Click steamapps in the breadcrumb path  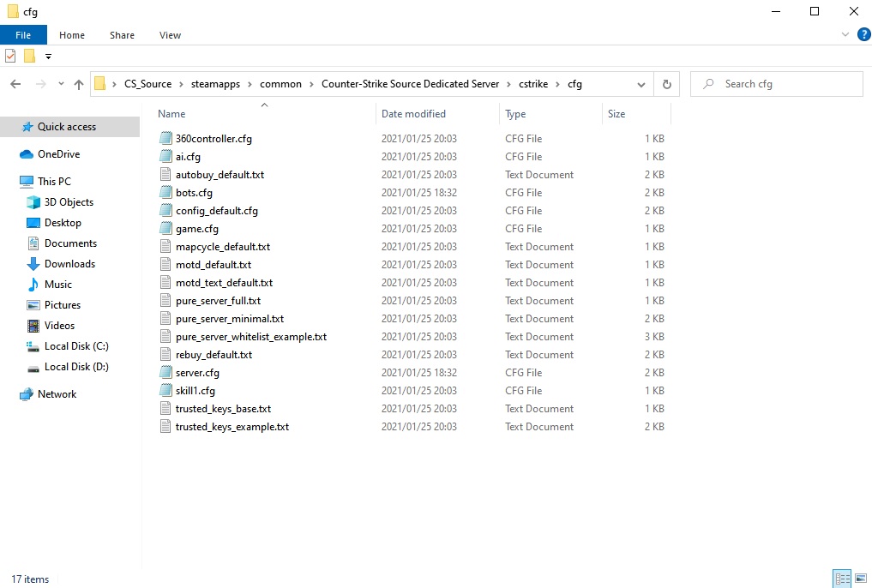(x=216, y=84)
